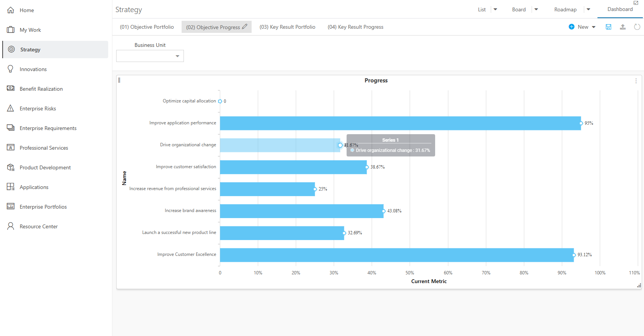
Task: Open Benefit Realization in the sidebar
Action: coord(55,89)
